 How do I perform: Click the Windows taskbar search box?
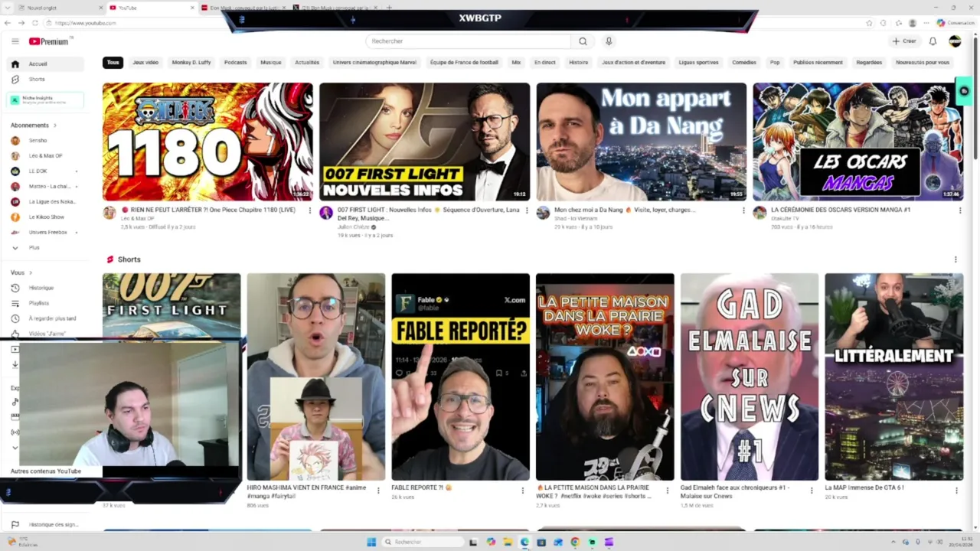[x=423, y=542]
